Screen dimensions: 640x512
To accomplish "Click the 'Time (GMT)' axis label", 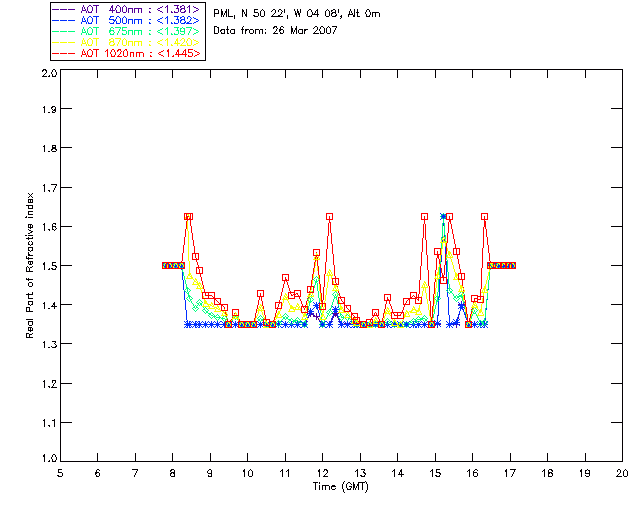I will click(341, 487).
